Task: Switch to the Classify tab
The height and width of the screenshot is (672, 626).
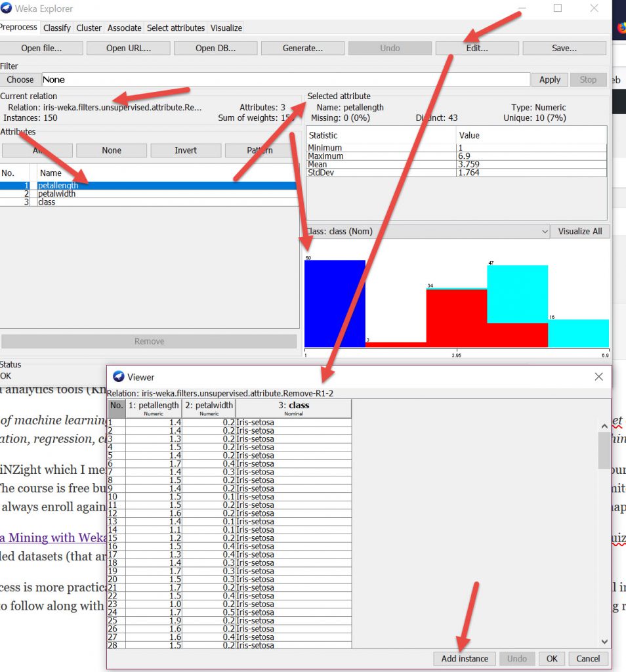Action: (x=56, y=28)
